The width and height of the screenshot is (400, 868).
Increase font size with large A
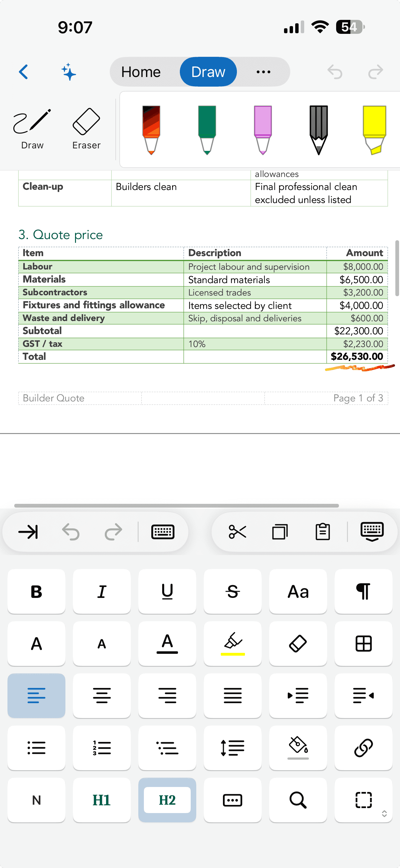point(36,644)
